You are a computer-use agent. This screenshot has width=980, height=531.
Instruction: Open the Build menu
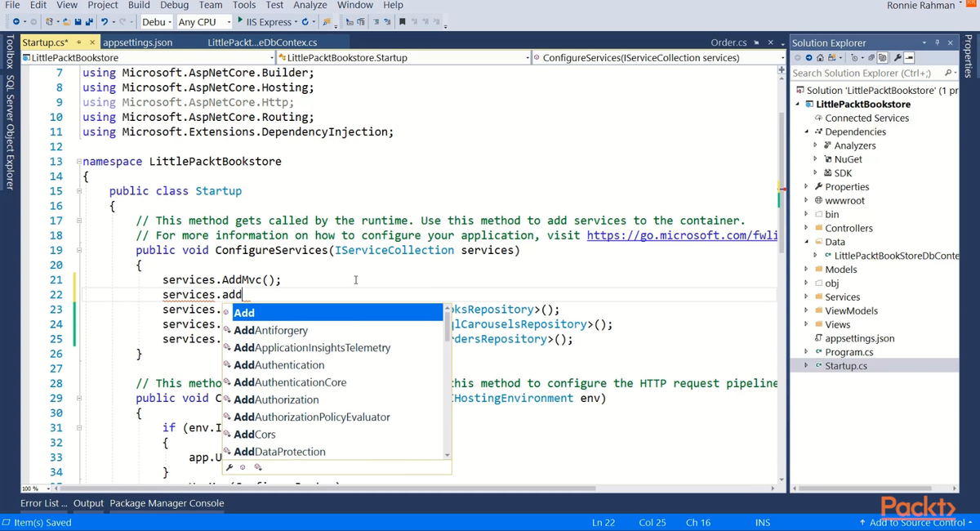pyautogui.click(x=139, y=5)
